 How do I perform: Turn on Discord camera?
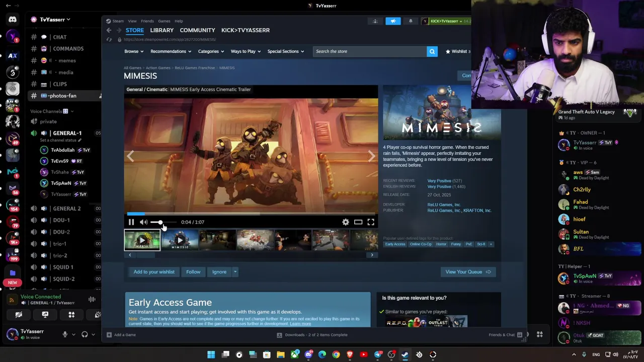[x=19, y=315]
